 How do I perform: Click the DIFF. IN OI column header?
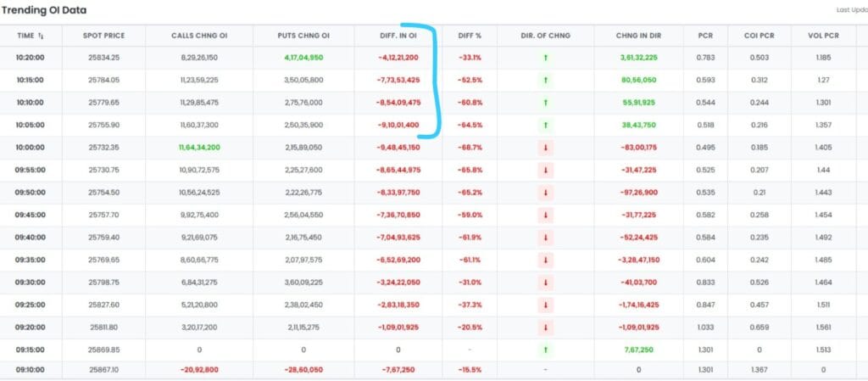pos(398,36)
